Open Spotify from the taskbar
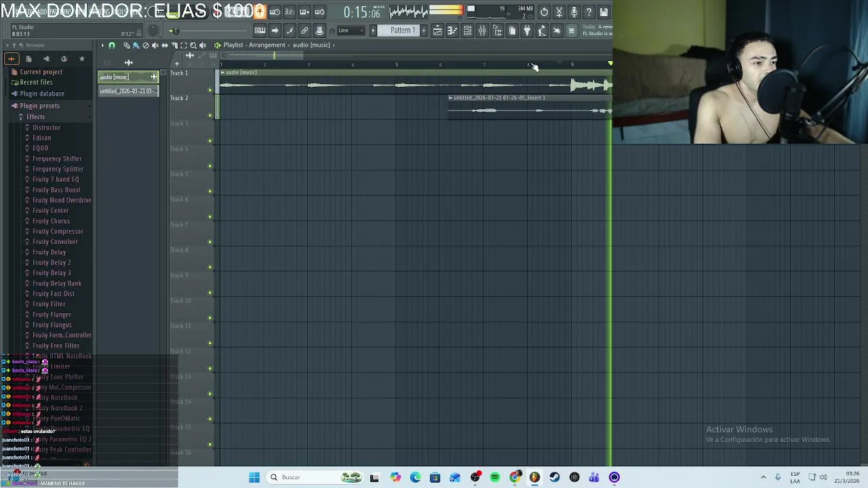 [x=495, y=477]
